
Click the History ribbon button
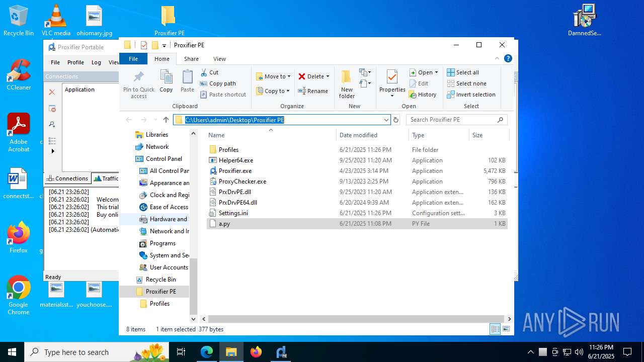423,95
